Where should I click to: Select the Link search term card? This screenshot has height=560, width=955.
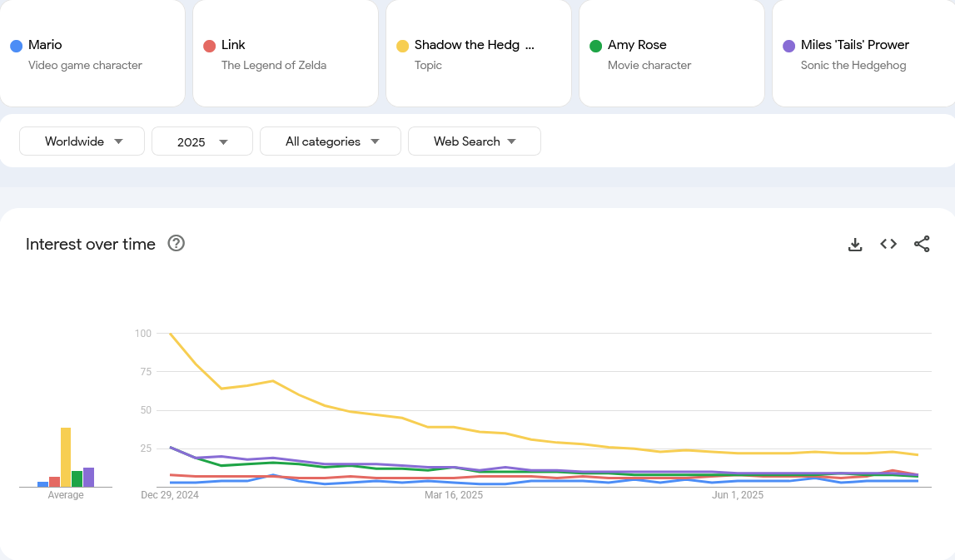pos(286,53)
